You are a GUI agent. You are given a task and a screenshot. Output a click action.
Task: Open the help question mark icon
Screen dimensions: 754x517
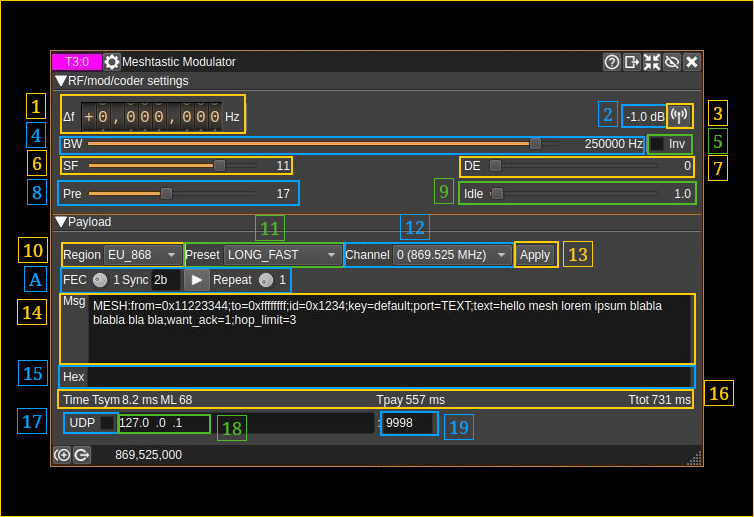pyautogui.click(x=612, y=62)
